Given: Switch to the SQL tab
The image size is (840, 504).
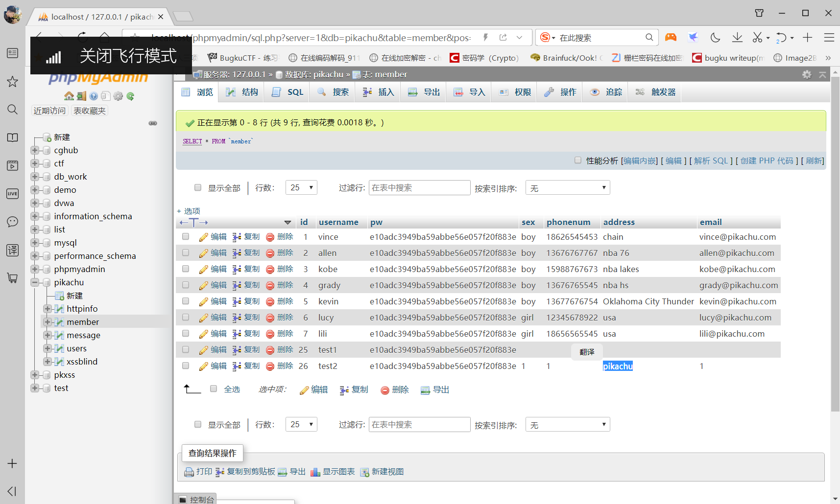Looking at the screenshot, I should pos(288,92).
